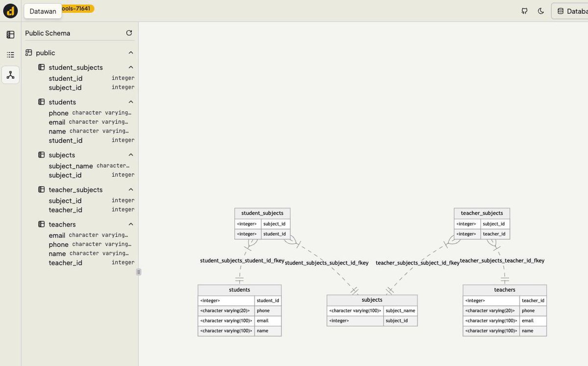
Task: Collapse the teacher_subjects table chevron
Action: point(131,189)
